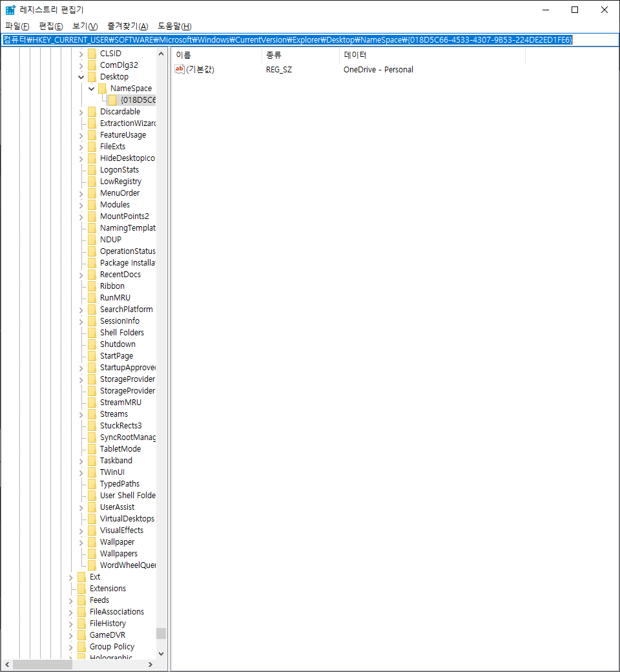Screen dimensions: 620x672
Task: Click the Registry Editor title bar icon
Action: coord(10,10)
